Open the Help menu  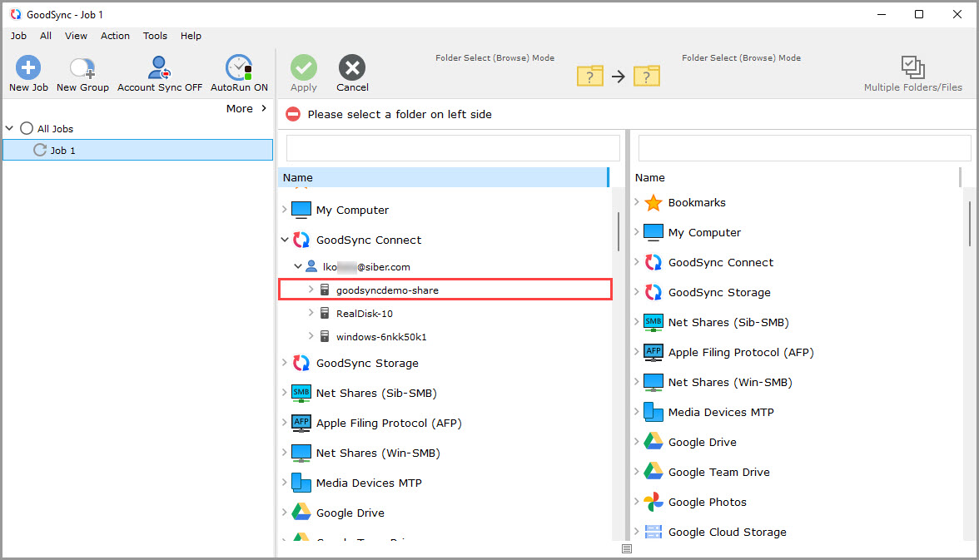[191, 36]
